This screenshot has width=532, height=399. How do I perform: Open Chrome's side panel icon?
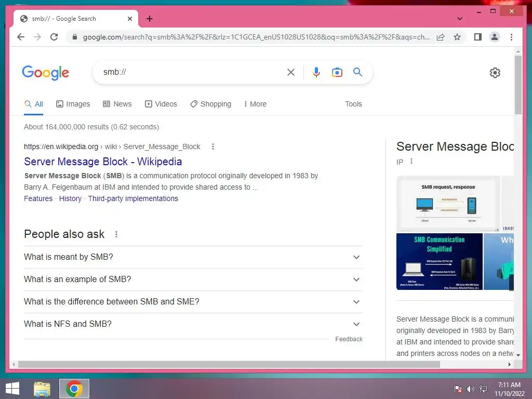click(478, 37)
